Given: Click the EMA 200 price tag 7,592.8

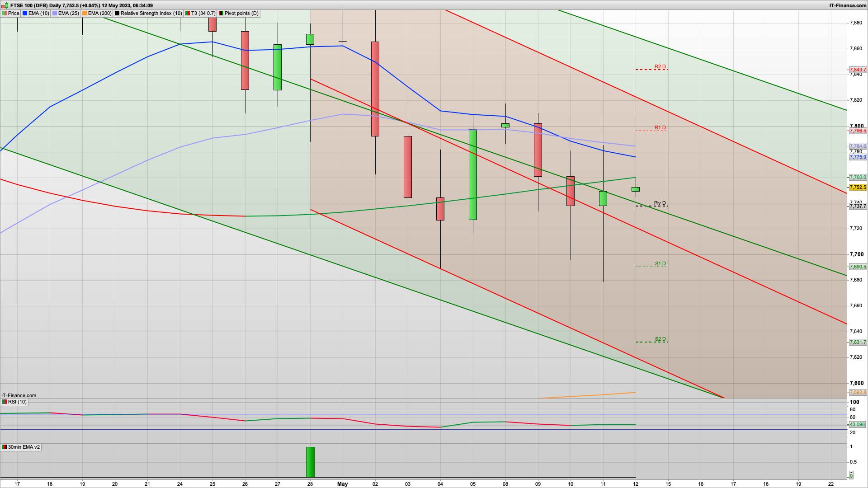Looking at the screenshot, I should tap(858, 392).
